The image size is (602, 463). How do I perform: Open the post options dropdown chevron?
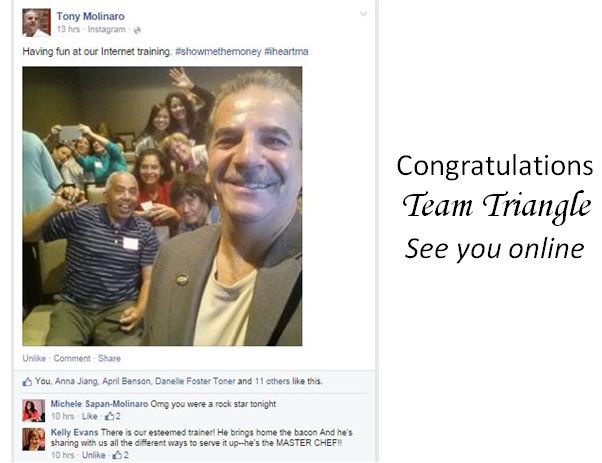click(x=363, y=14)
